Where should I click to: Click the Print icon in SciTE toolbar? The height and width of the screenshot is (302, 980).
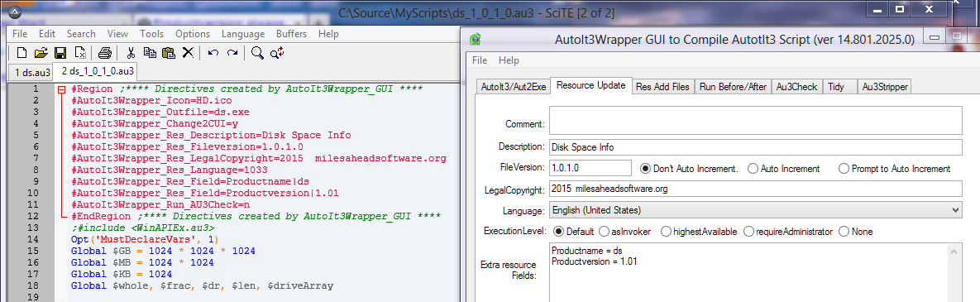pos(105,53)
